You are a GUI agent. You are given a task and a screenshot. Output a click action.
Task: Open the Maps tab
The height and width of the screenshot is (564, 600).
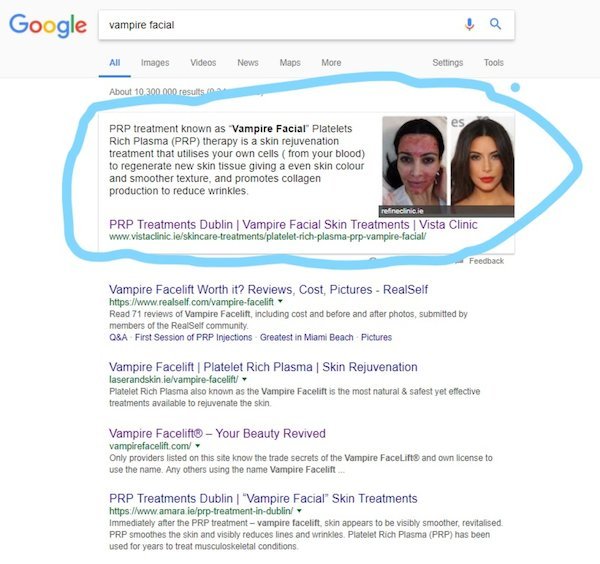pos(290,63)
